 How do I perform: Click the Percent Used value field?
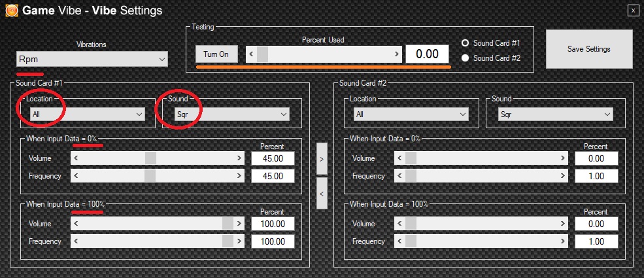pyautogui.click(x=427, y=54)
